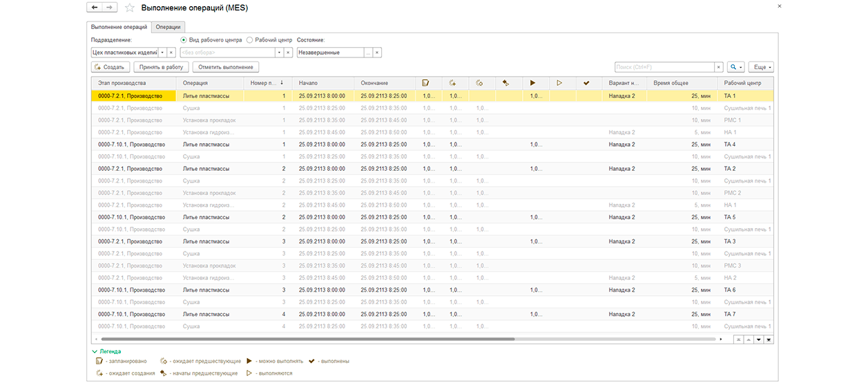Click the horizontal scrollbar right arrow
868x383 pixels.
coord(721,339)
